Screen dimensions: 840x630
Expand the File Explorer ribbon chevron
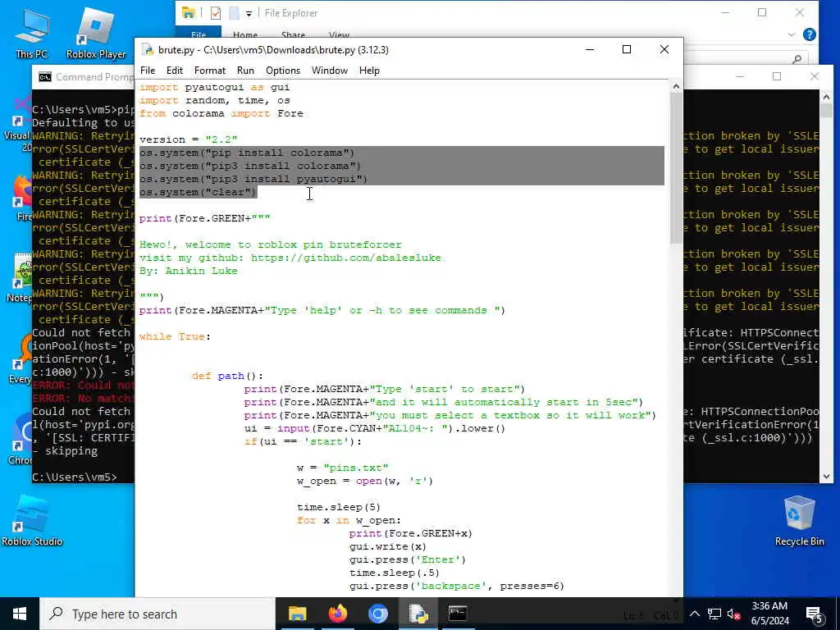792,34
